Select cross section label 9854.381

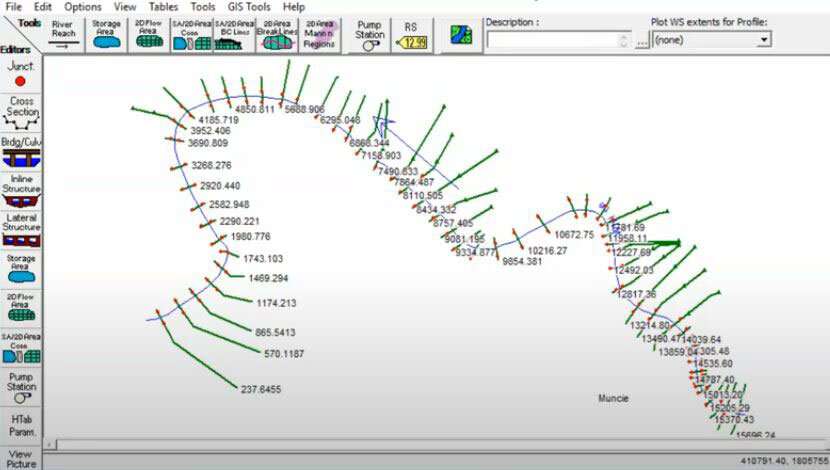(x=522, y=261)
